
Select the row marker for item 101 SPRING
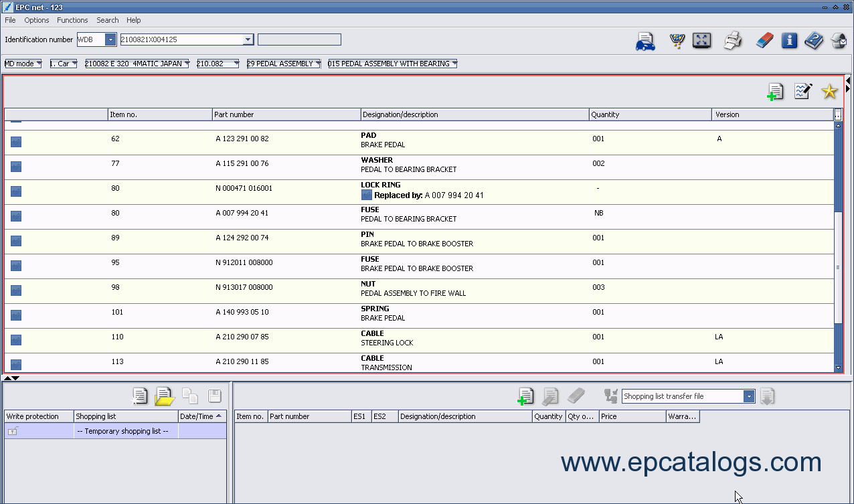coord(16,315)
